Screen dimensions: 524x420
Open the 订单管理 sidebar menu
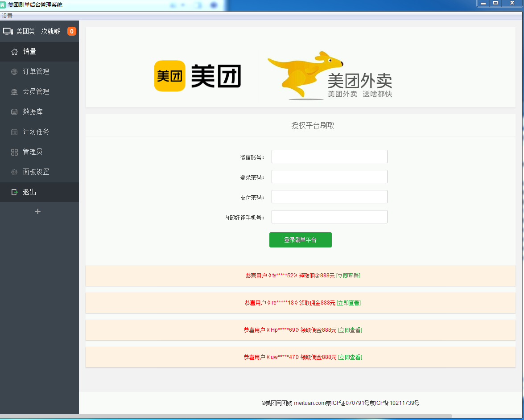39,71
